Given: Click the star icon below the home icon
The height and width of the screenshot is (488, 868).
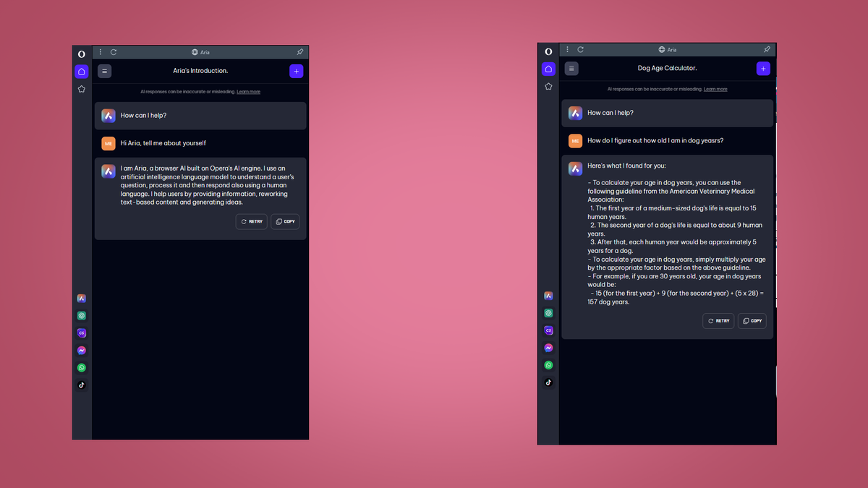Looking at the screenshot, I should (x=81, y=88).
